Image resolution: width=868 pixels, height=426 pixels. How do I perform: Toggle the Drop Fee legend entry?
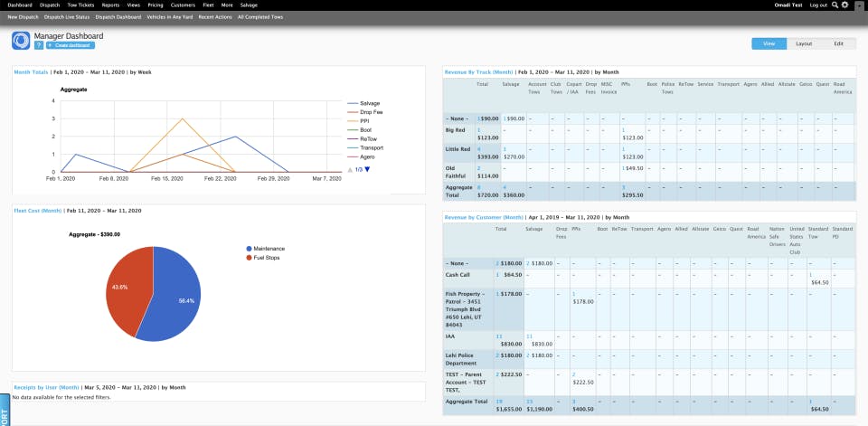coord(364,112)
